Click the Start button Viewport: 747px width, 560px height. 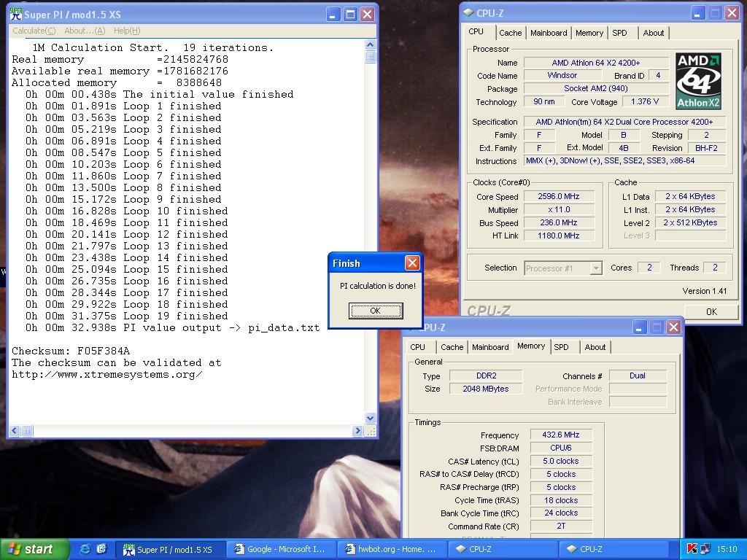(34, 549)
